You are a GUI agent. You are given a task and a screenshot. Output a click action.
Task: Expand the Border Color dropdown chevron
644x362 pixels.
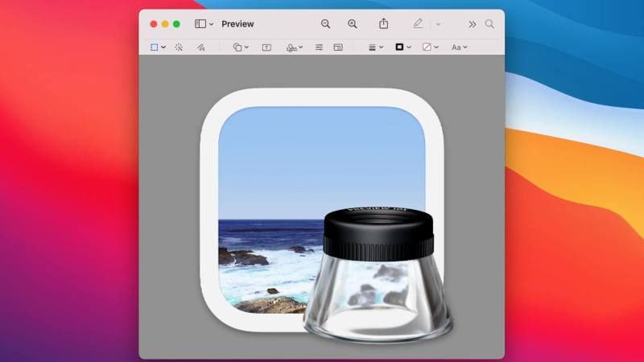tap(409, 47)
